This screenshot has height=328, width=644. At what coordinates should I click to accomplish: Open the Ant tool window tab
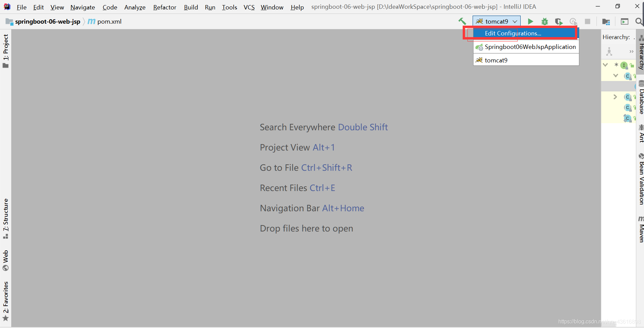click(641, 134)
